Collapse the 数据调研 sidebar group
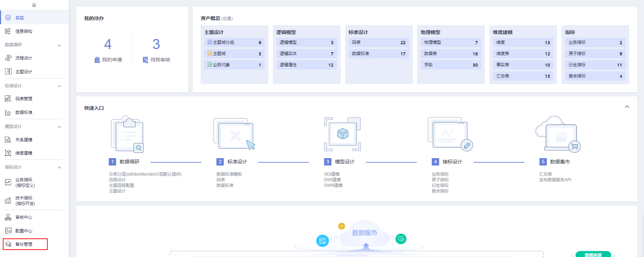Viewport: 644px width, 257px height. (59, 45)
